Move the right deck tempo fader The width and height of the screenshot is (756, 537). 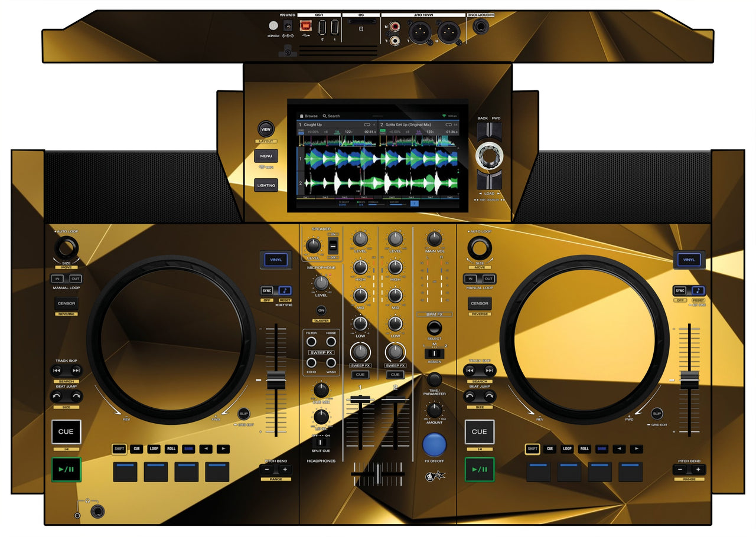coord(689,379)
